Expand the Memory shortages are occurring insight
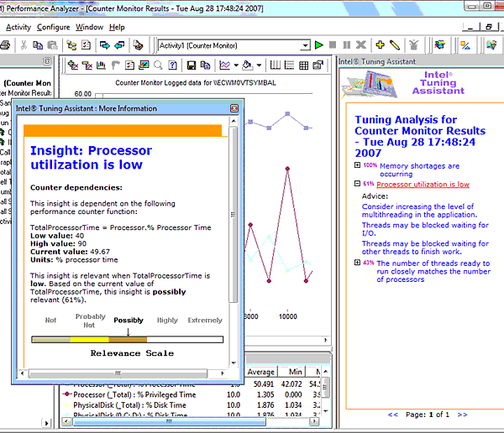This screenshot has height=433, width=504. tap(357, 165)
